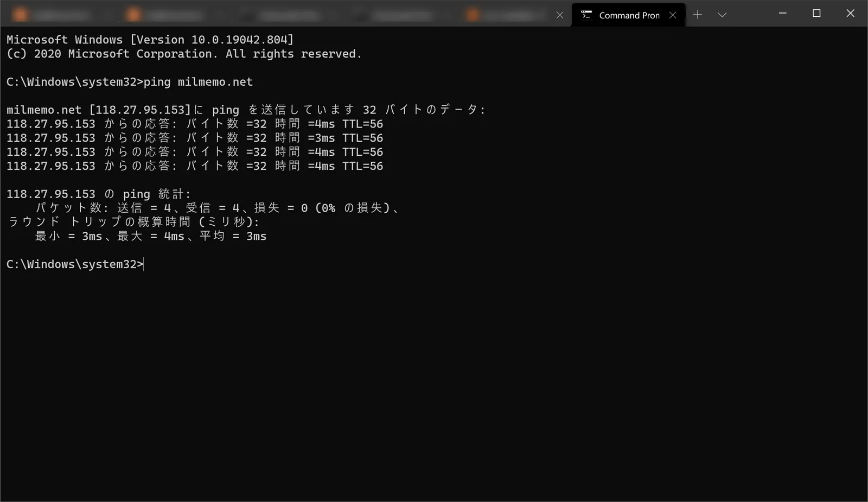The image size is (868, 502).
Task: Maximize the terminal window
Action: click(x=816, y=14)
